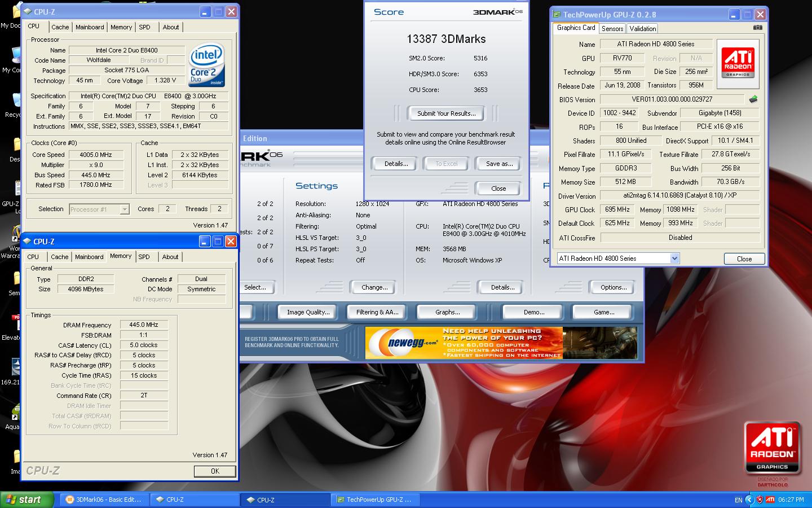This screenshot has width=812, height=508.
Task: Click Submit Your Results button
Action: pyautogui.click(x=446, y=113)
